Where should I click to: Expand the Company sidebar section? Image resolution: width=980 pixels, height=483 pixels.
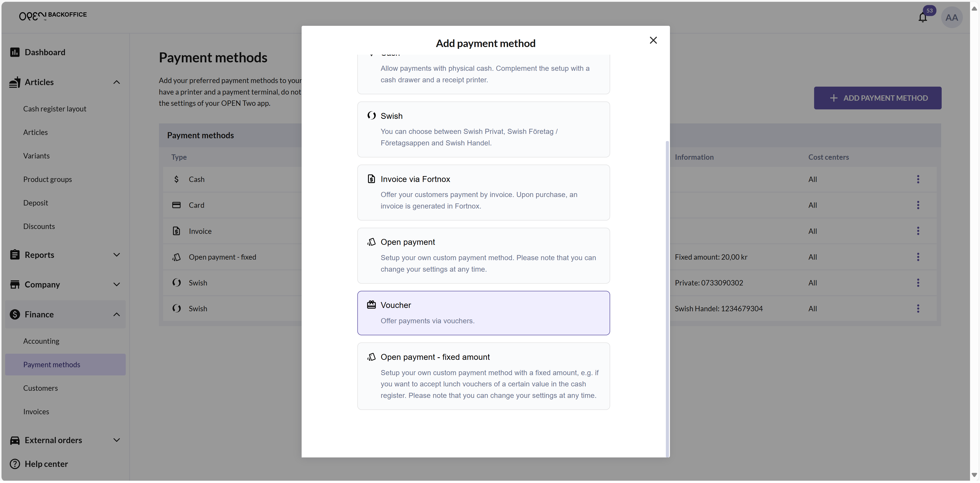pyautogui.click(x=116, y=284)
